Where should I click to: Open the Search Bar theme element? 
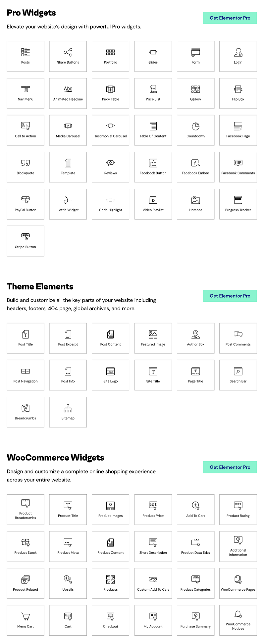(x=238, y=375)
